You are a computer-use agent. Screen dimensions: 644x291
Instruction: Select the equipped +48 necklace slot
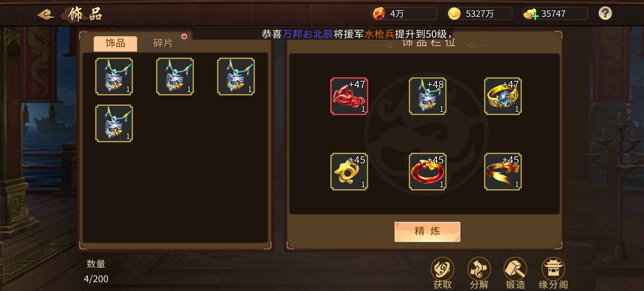428,96
